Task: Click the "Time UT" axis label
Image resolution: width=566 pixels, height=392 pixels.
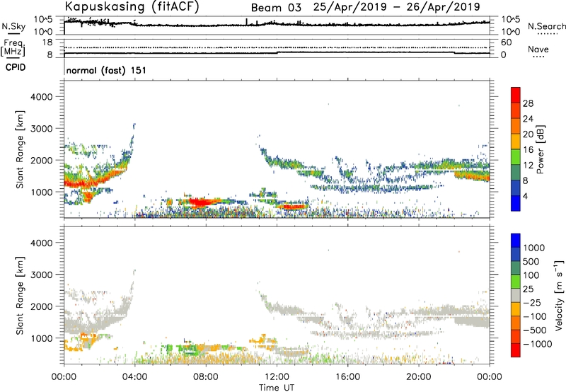Action: (277, 388)
